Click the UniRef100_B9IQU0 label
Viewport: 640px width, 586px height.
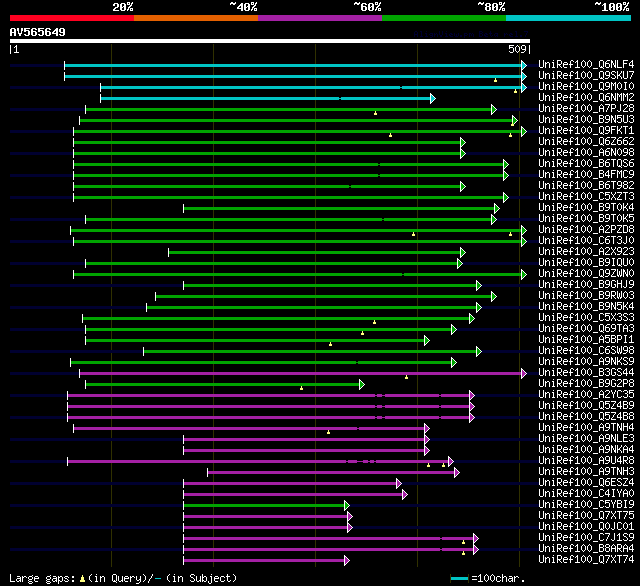pos(586,262)
